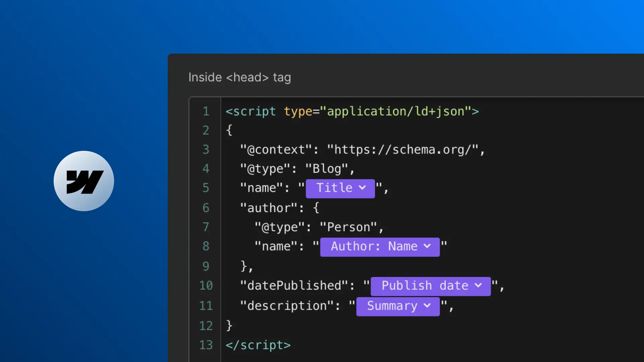Click the "}," on line 9
Viewport: 644px width, 362px height.
(x=247, y=266)
